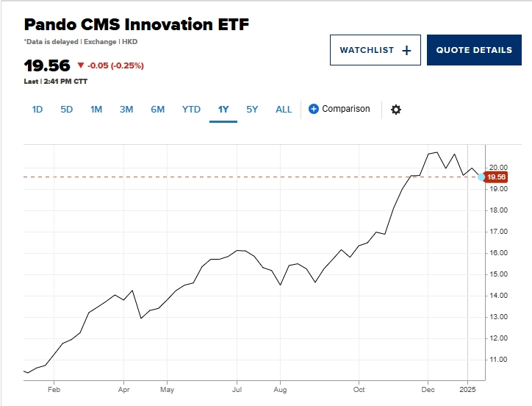The width and height of the screenshot is (532, 406).
Task: Click the blue plus Comparison icon
Action: point(314,109)
